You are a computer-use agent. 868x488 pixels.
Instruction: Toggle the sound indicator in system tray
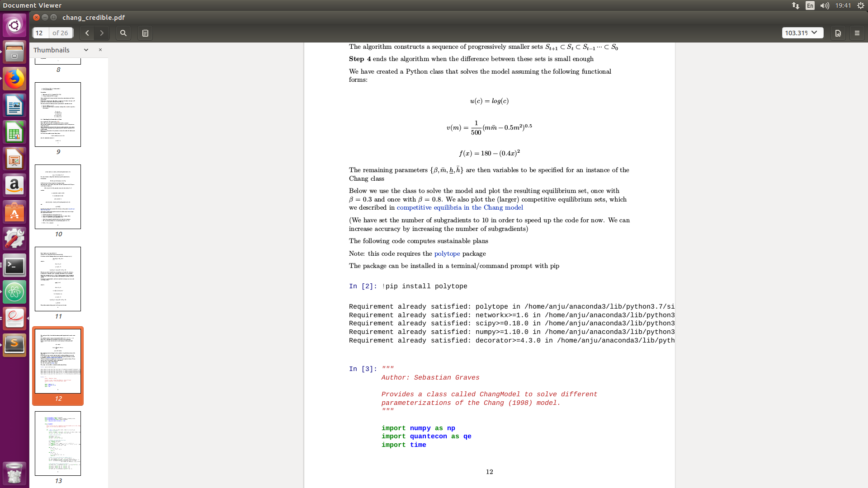click(x=824, y=5)
